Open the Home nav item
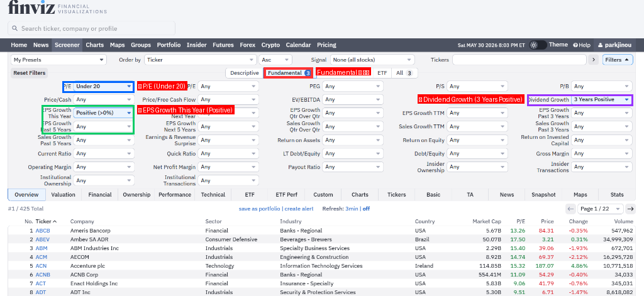 [19, 45]
